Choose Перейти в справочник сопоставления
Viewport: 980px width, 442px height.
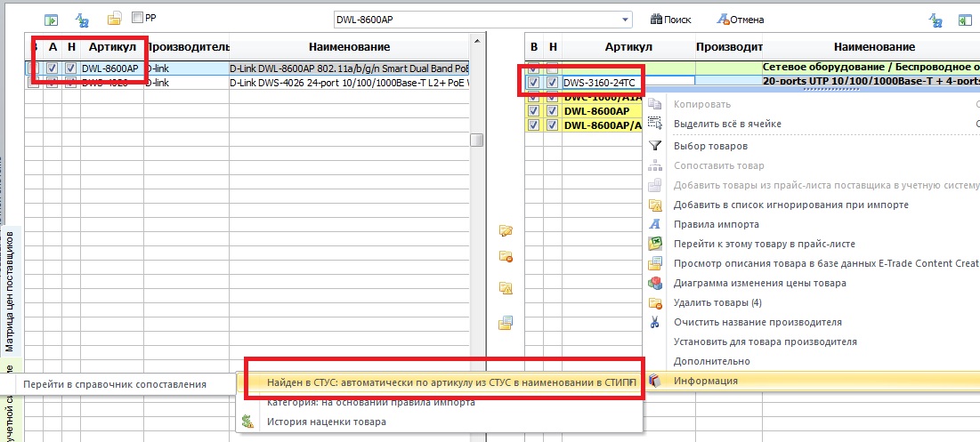117,384
